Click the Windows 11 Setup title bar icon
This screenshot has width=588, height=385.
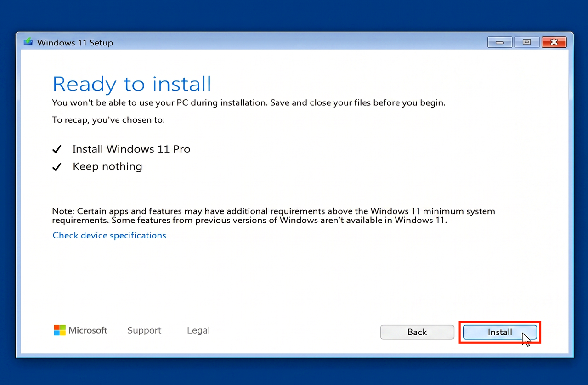coord(28,42)
